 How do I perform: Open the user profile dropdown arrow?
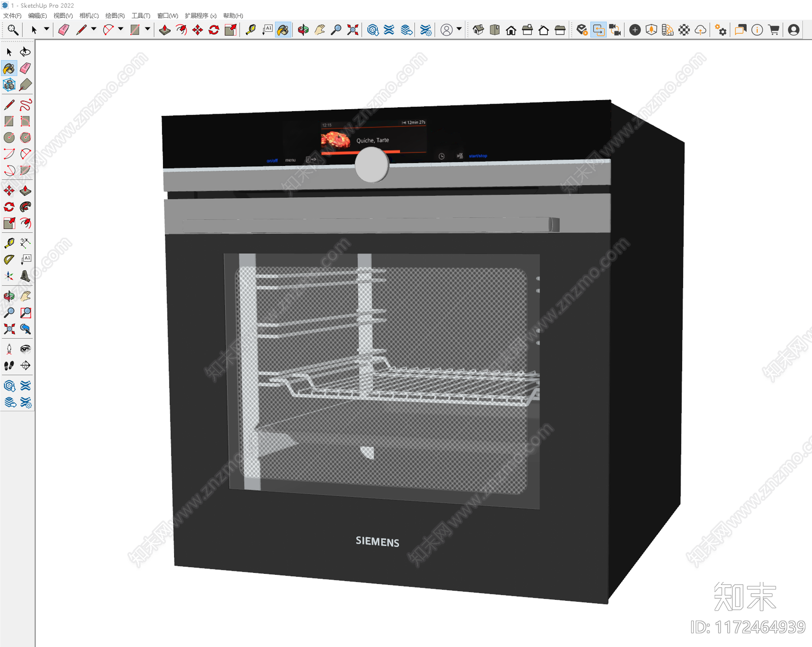[x=459, y=29]
